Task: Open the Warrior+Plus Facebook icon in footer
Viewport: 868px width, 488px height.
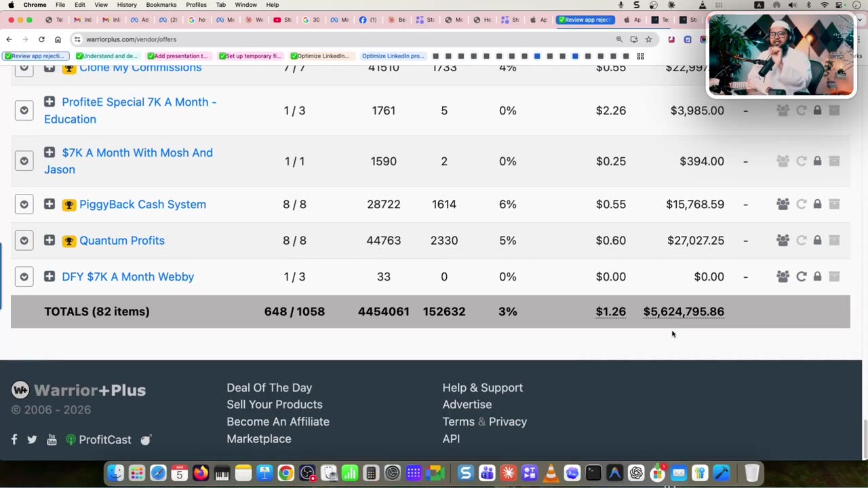Action: pos(14,439)
